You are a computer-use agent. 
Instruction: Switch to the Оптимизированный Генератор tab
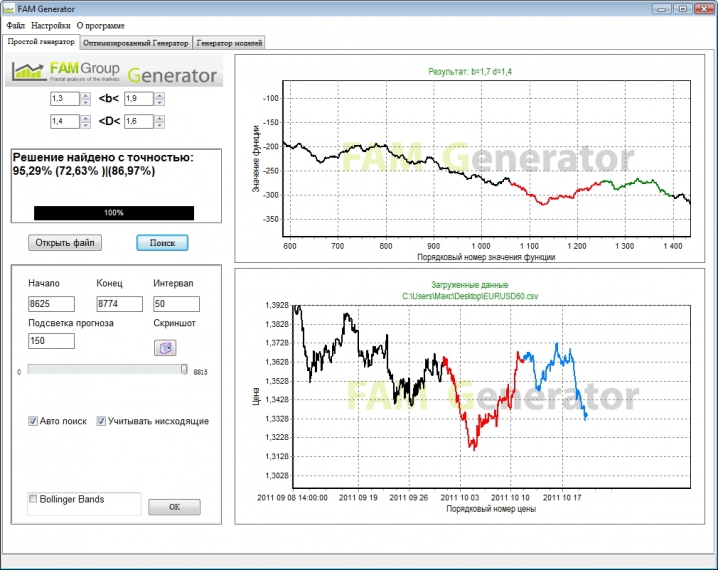coord(136,43)
